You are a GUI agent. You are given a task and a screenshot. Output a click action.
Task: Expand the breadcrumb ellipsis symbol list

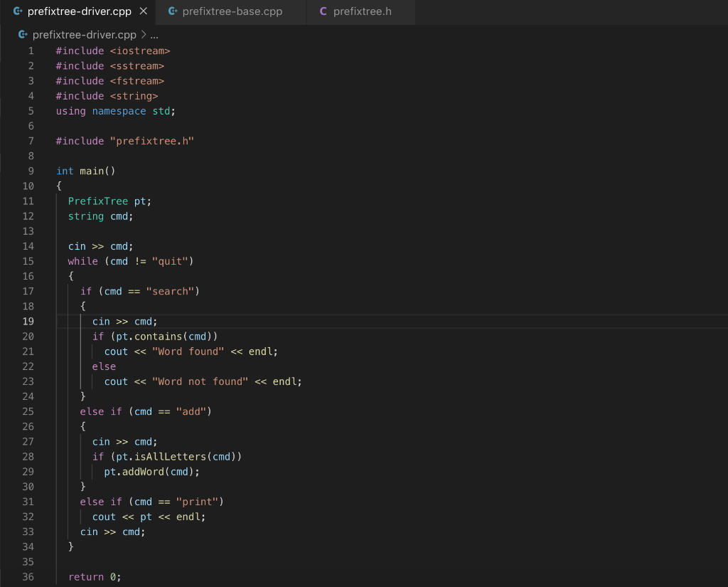(154, 36)
